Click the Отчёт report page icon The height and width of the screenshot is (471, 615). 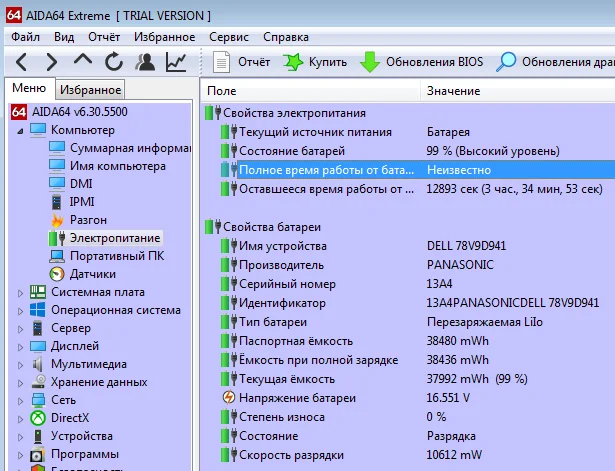221,62
